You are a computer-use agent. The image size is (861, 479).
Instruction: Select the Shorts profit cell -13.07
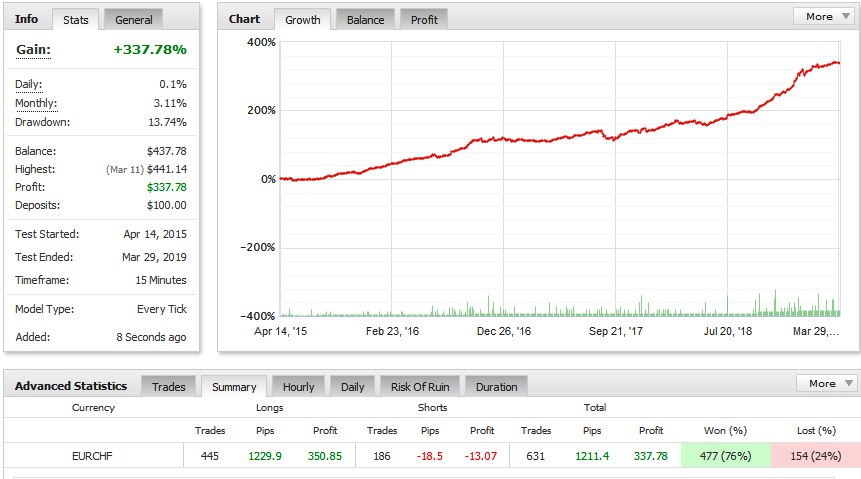click(481, 456)
